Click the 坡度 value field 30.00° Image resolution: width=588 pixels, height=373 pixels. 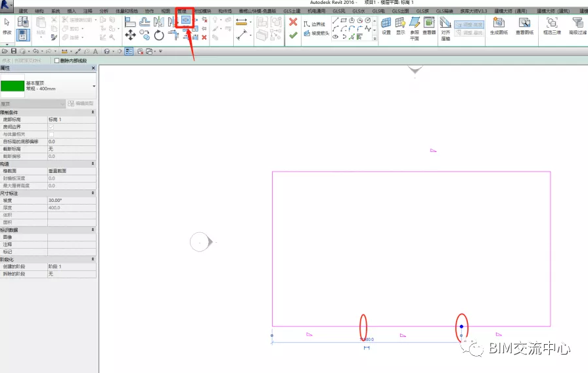(72, 201)
